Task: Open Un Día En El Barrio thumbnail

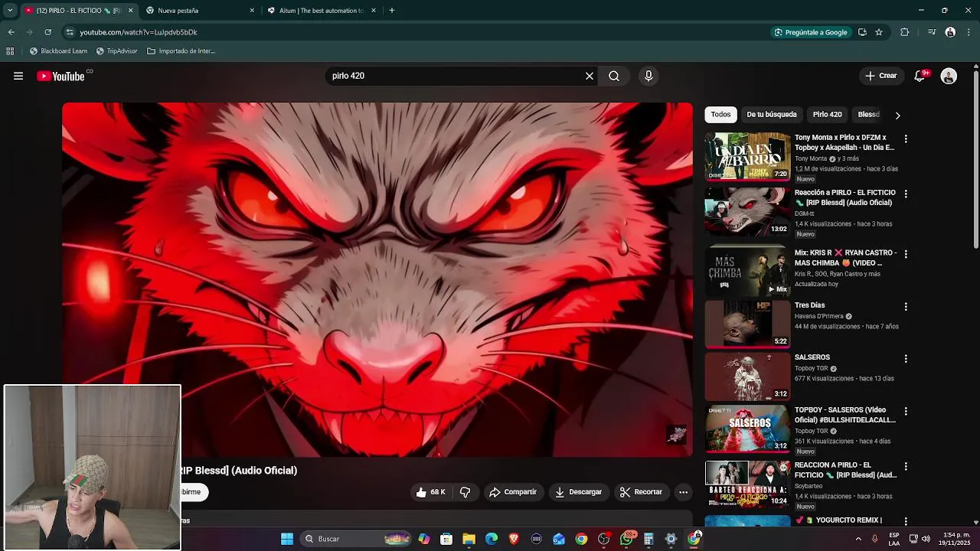Action: pos(747,156)
